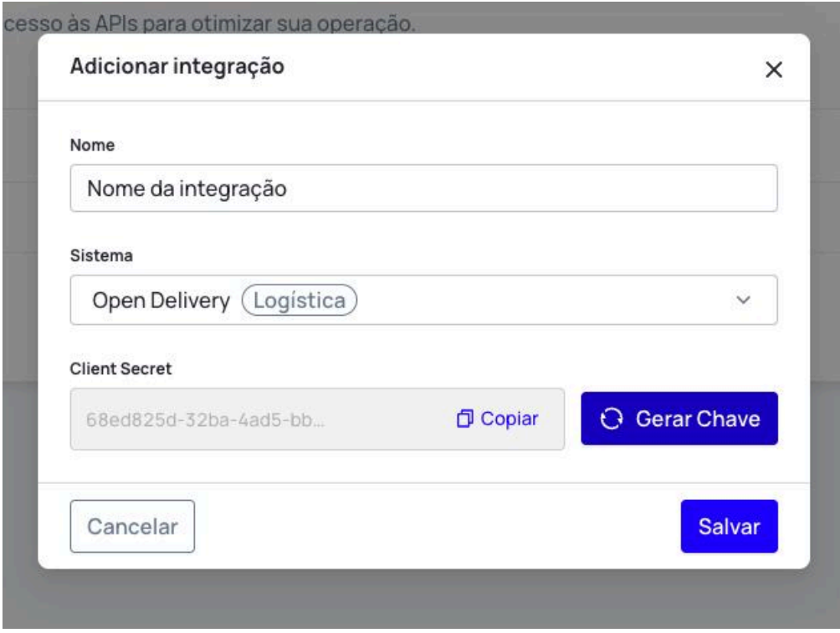Open the Sistema combo box
840x633 pixels.
coord(502,300)
